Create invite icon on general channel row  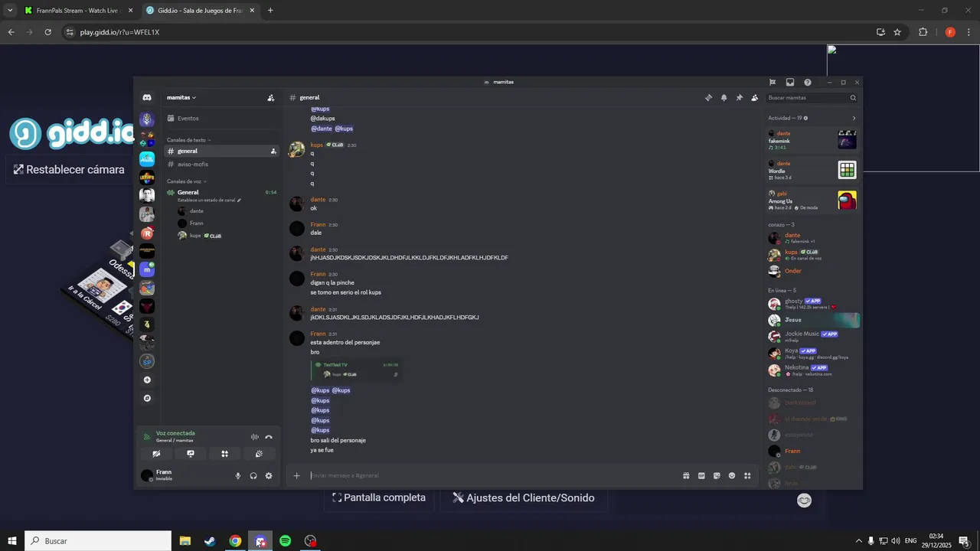tap(273, 152)
